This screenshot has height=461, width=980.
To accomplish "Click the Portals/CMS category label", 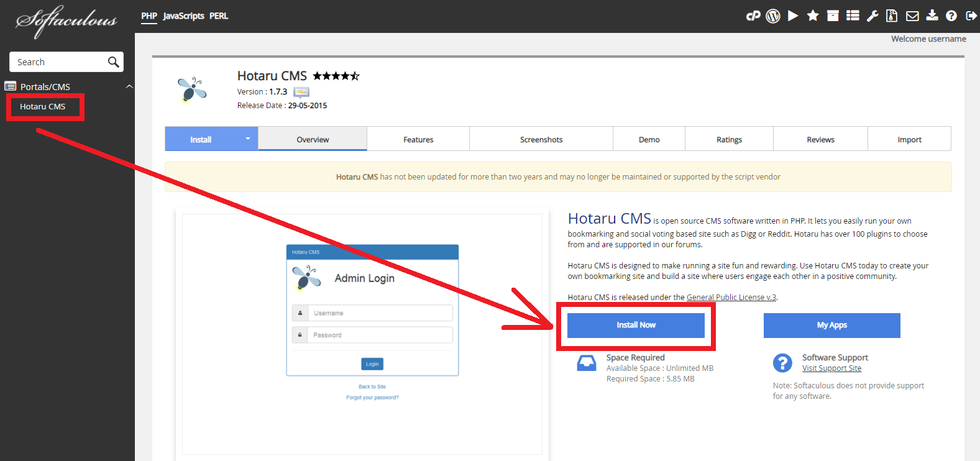I will tap(45, 86).
